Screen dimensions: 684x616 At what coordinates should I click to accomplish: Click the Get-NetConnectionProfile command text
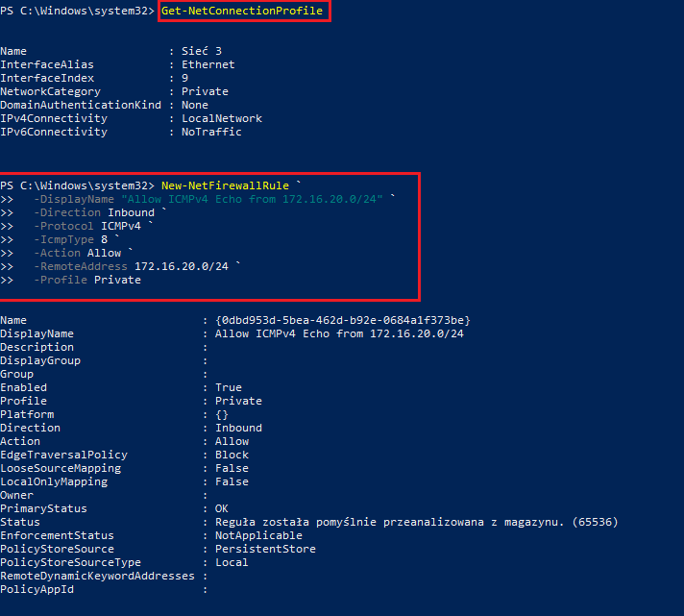(242, 11)
